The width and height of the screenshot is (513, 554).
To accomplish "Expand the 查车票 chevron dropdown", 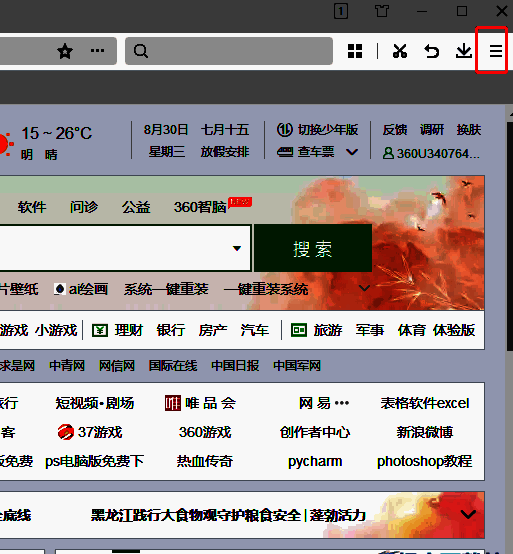I will click(x=352, y=152).
